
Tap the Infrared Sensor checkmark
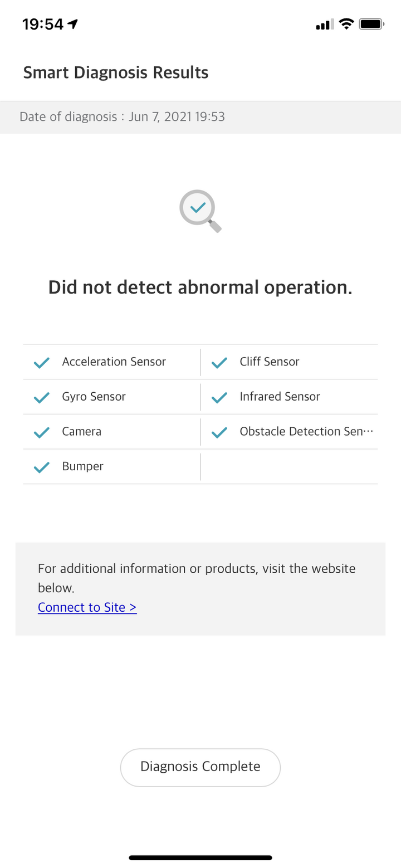[219, 397]
